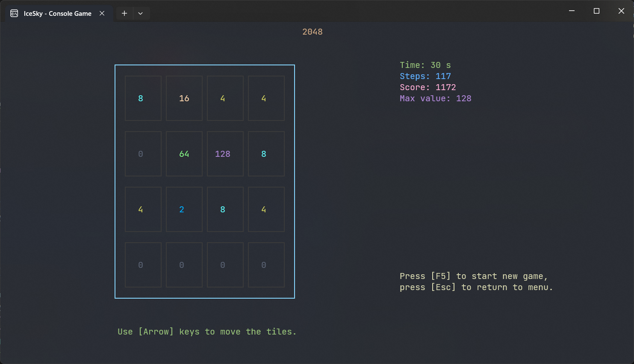
Task: Click the 2048 title text
Action: [x=313, y=32]
